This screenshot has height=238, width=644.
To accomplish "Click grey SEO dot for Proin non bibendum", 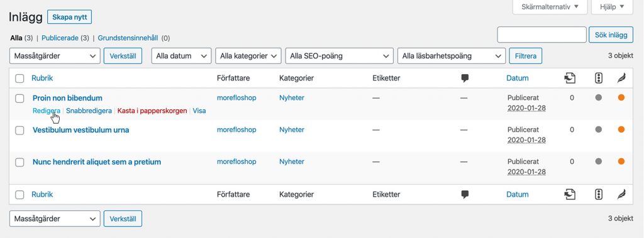I will point(599,98).
